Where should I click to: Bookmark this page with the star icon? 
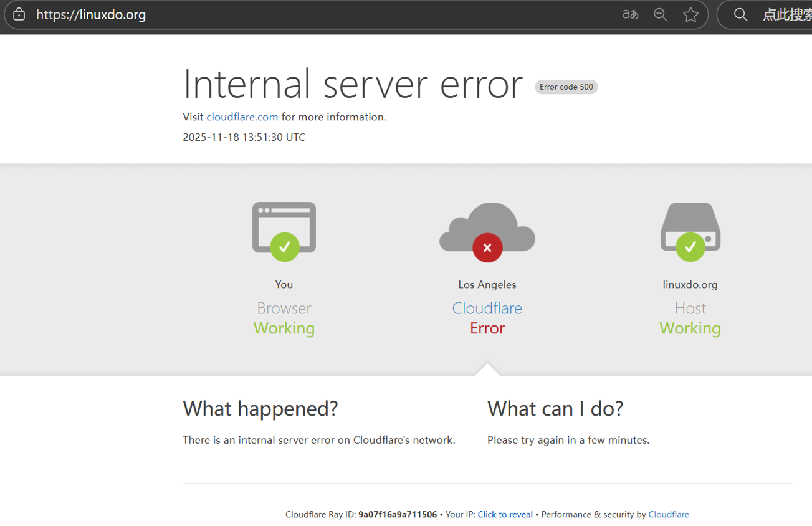(690, 14)
